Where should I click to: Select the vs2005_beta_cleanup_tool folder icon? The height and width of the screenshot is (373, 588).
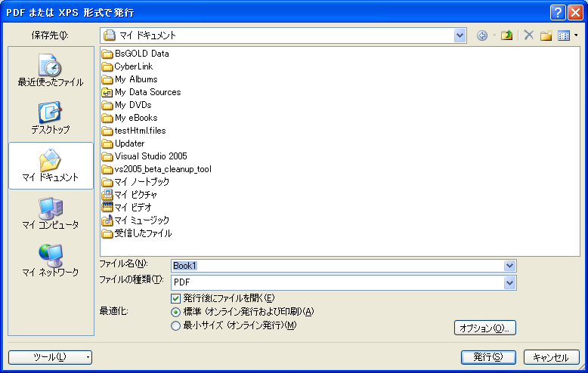click(x=107, y=169)
